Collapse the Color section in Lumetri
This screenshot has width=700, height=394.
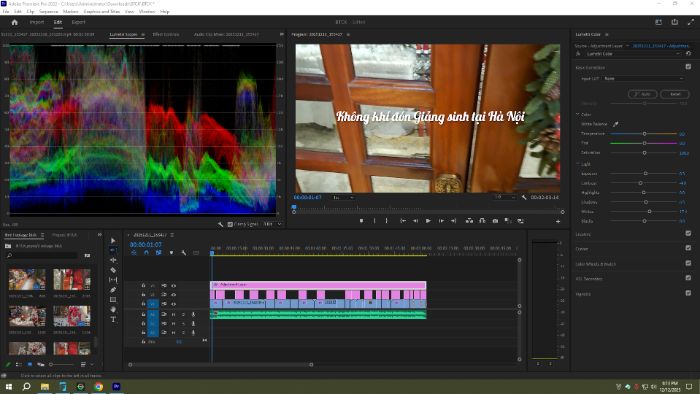[577, 114]
